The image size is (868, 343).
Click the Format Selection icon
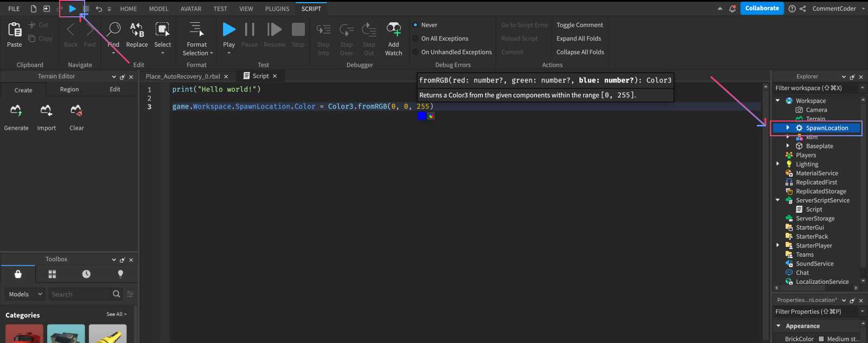pyautogui.click(x=196, y=29)
